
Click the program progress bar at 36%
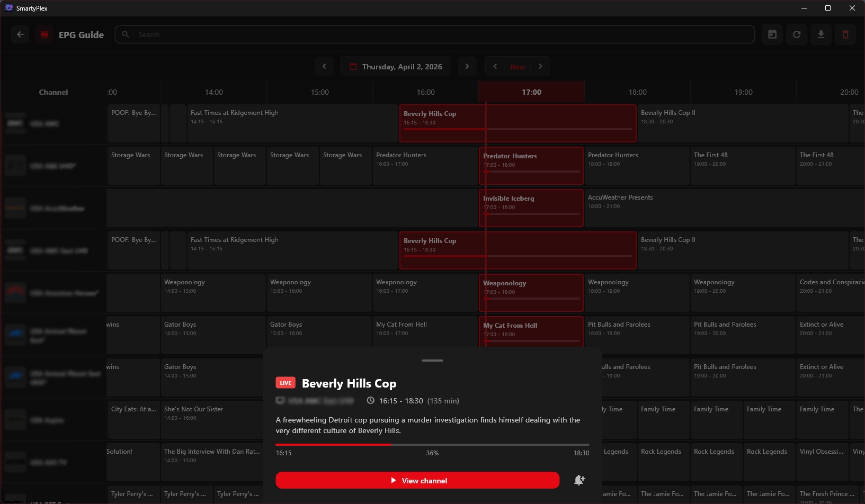(x=432, y=445)
